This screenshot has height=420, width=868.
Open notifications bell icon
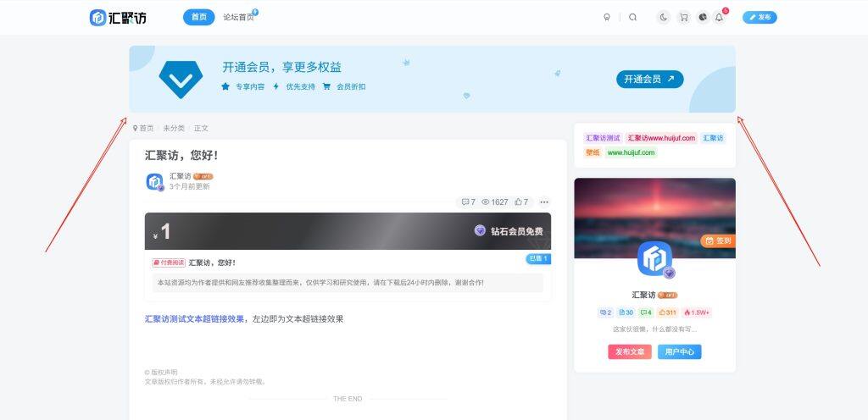click(x=719, y=17)
